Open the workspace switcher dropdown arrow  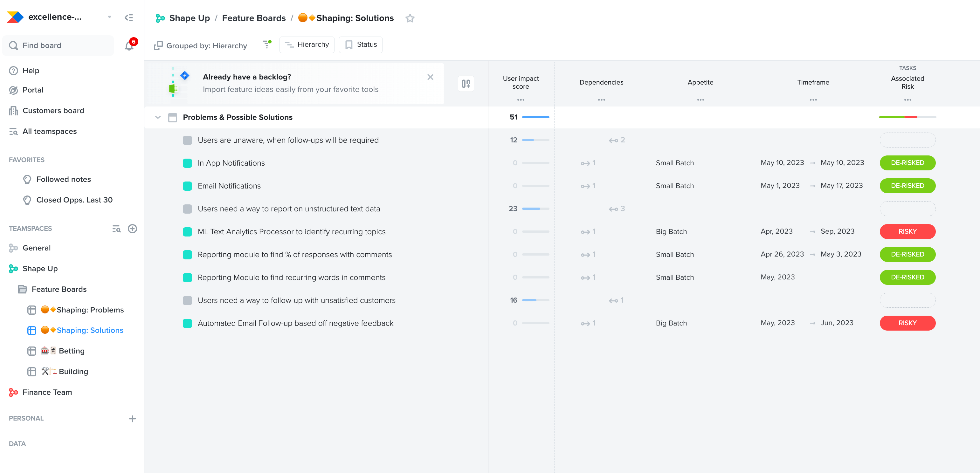click(x=110, y=17)
